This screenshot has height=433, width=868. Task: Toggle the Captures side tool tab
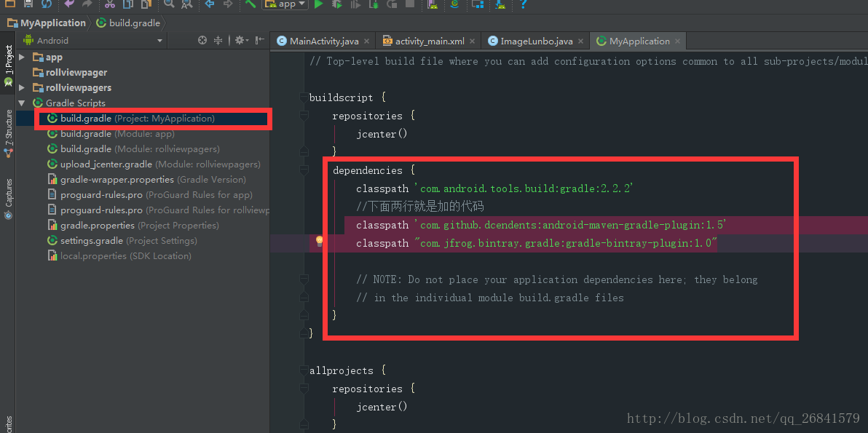tap(8, 199)
